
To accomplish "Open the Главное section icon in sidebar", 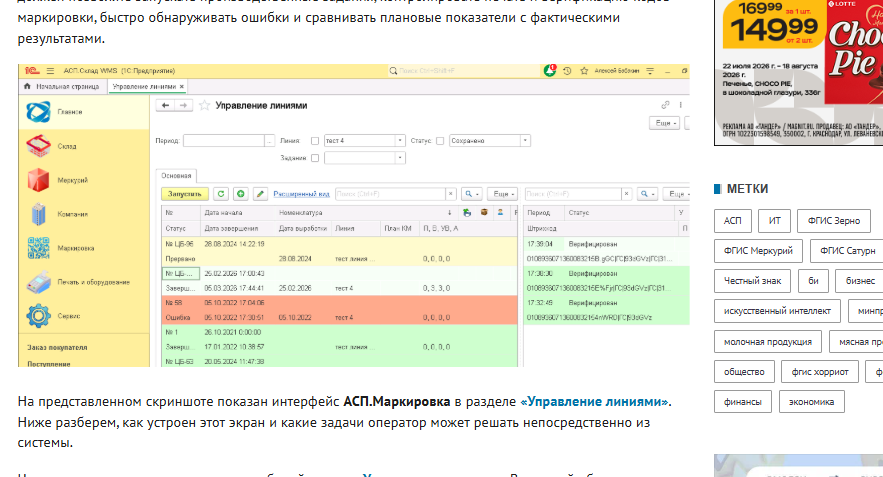I will point(38,112).
